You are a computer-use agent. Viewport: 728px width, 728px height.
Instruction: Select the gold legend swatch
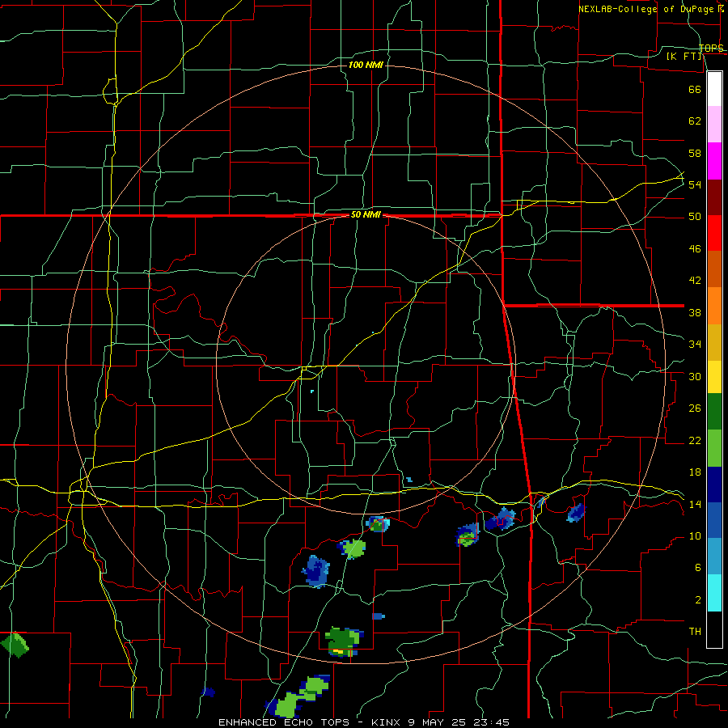pyautogui.click(x=714, y=342)
